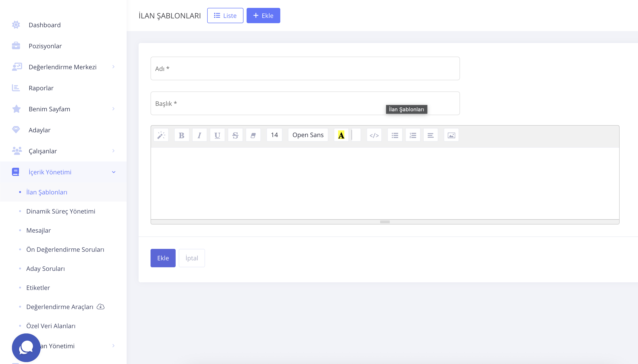Switch editor to code view
The image size is (638, 364).
point(374,135)
